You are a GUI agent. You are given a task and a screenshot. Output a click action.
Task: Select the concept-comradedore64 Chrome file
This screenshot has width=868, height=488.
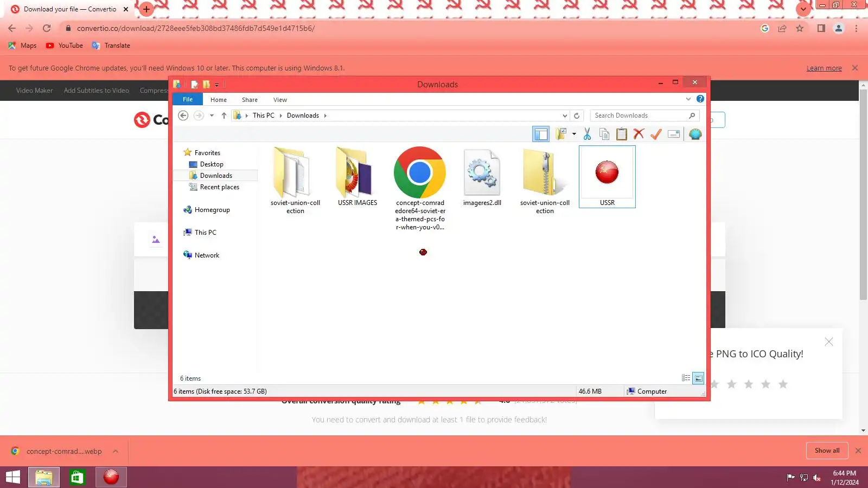coord(420,188)
